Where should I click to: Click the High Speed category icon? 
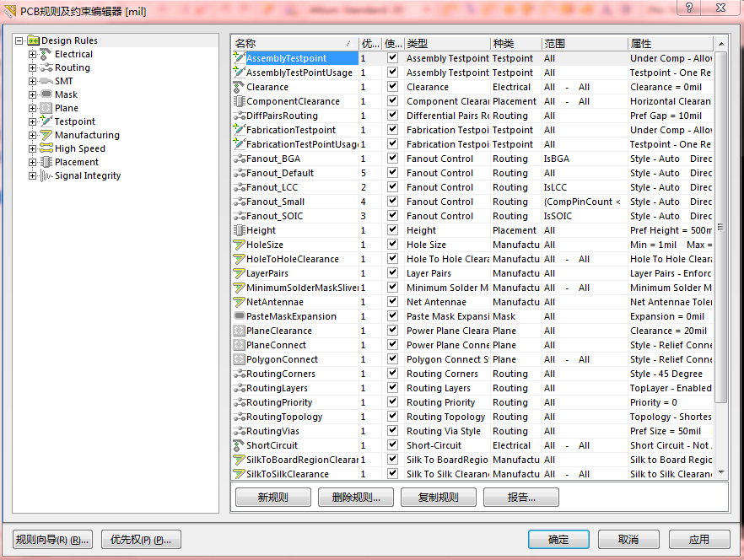(46, 148)
